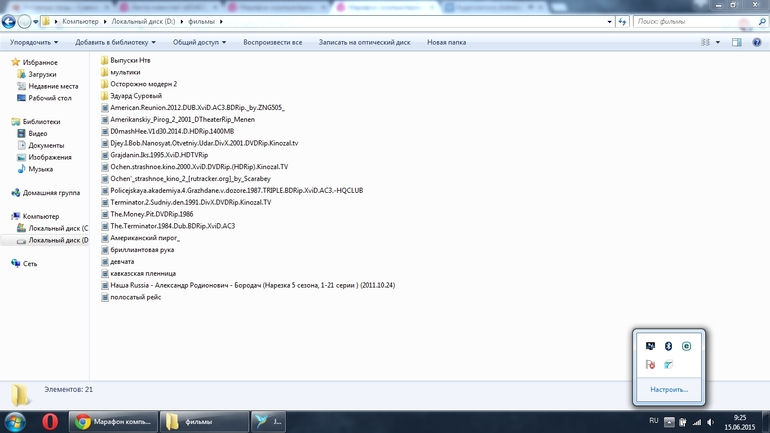Toggle the preview pane button
This screenshot has height=433, width=770.
[x=737, y=42]
